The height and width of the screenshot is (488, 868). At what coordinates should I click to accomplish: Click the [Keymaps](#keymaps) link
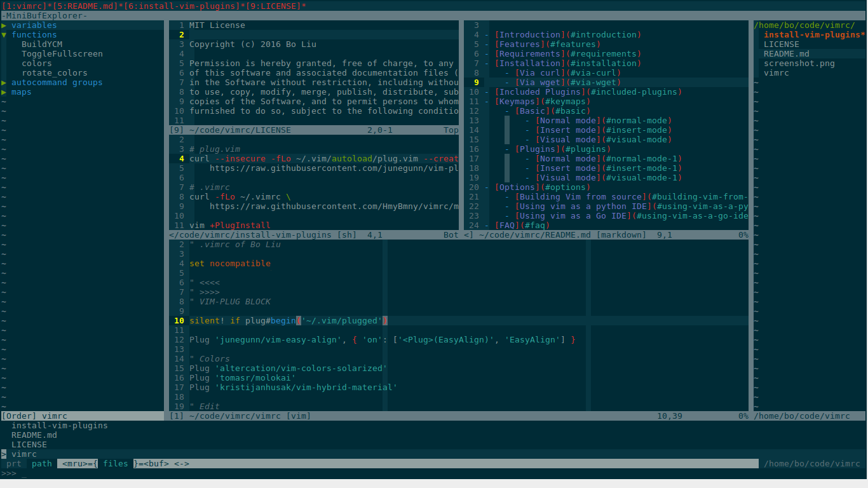[x=543, y=102]
